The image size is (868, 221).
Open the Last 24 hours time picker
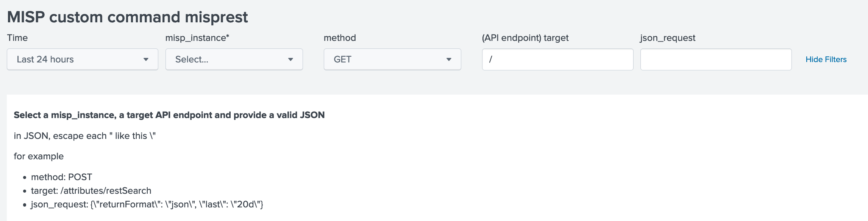(x=83, y=59)
